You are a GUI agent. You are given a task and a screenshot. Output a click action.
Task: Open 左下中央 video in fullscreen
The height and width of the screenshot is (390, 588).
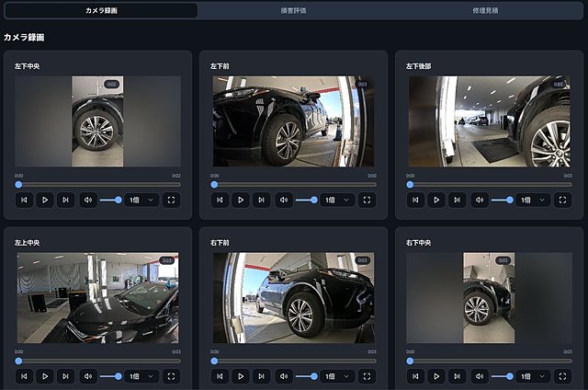171,201
